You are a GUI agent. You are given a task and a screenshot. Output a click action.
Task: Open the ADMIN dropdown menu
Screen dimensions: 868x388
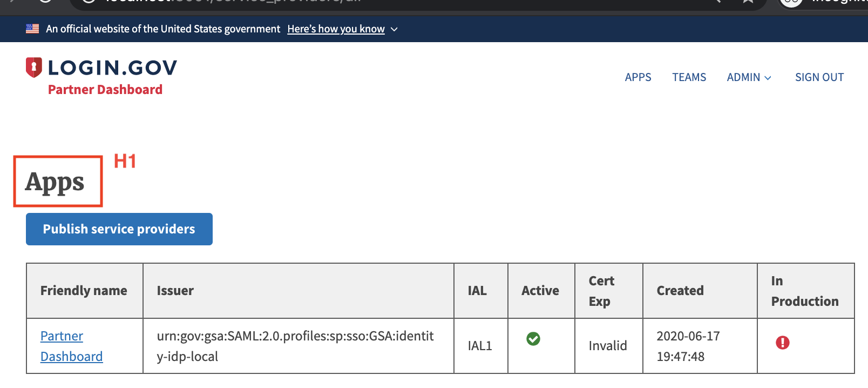[749, 77]
